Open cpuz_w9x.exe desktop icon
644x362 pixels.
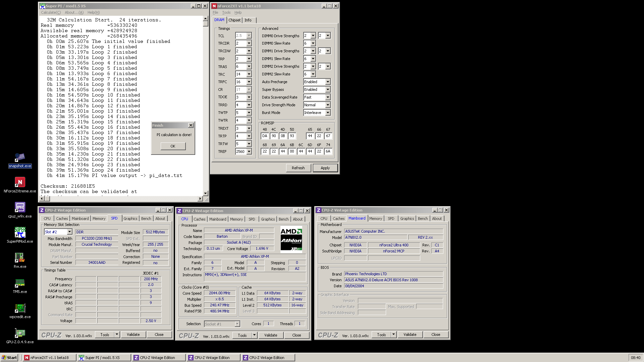click(x=20, y=210)
